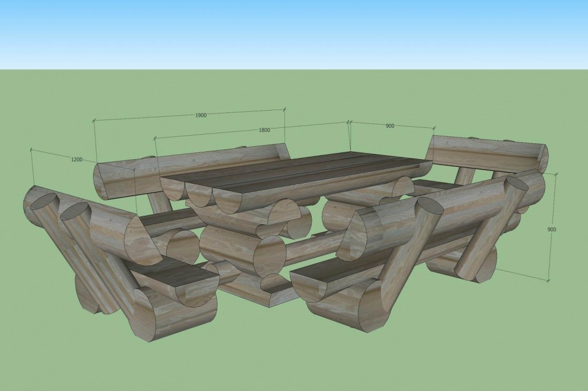588x391 pixels.
Task: Click the round base log under front-left bench
Action: click(171, 314)
